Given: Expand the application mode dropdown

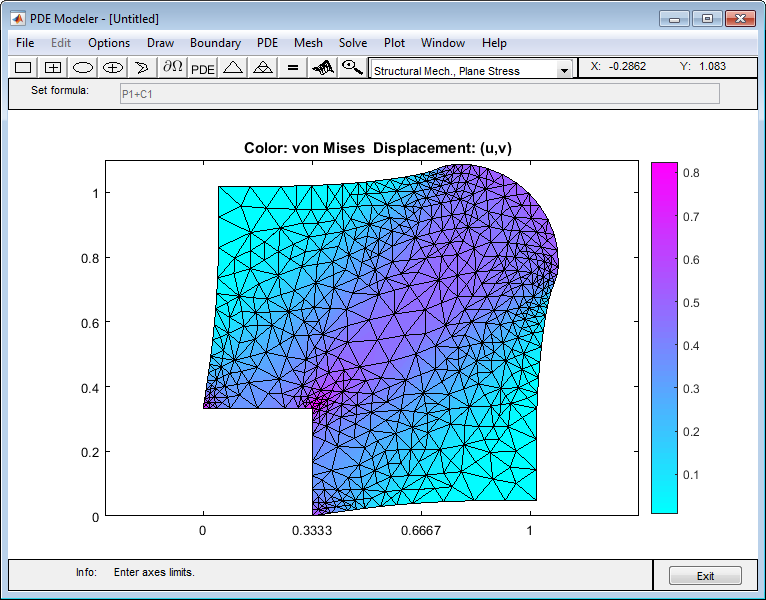Looking at the screenshot, I should pos(564,71).
